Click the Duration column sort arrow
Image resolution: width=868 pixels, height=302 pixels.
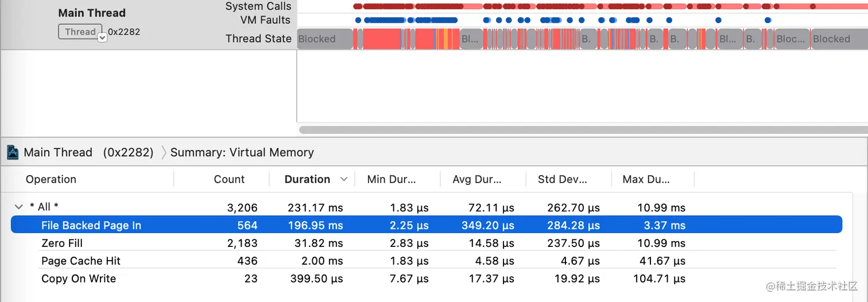344,179
